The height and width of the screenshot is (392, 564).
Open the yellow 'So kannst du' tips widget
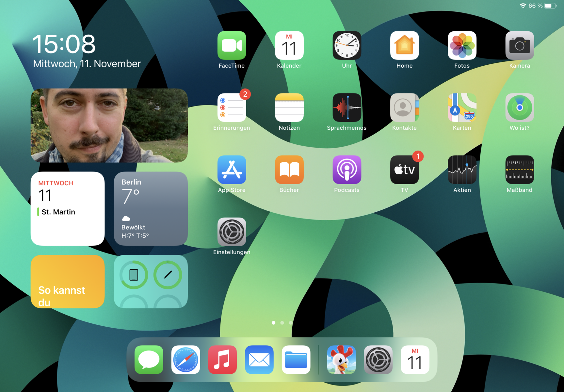68,282
